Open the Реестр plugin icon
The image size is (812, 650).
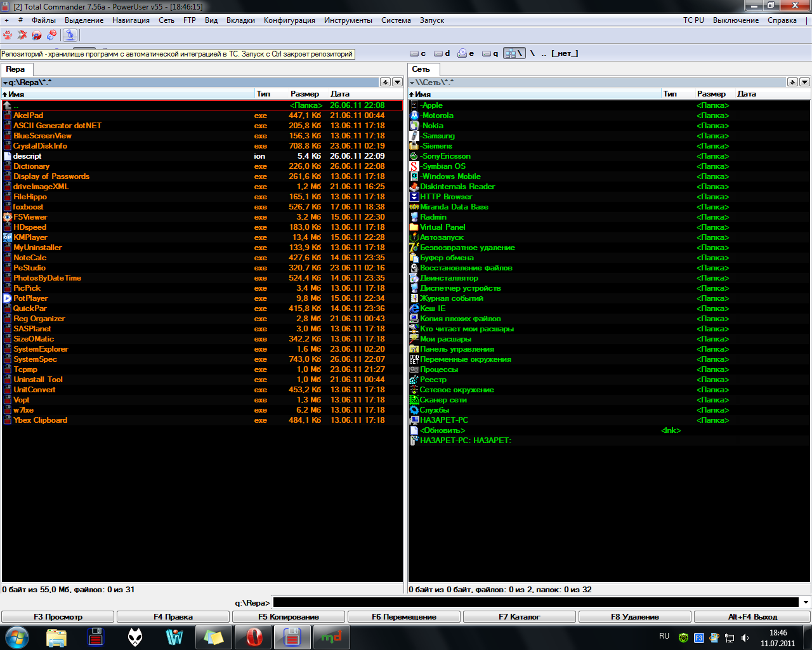click(414, 380)
